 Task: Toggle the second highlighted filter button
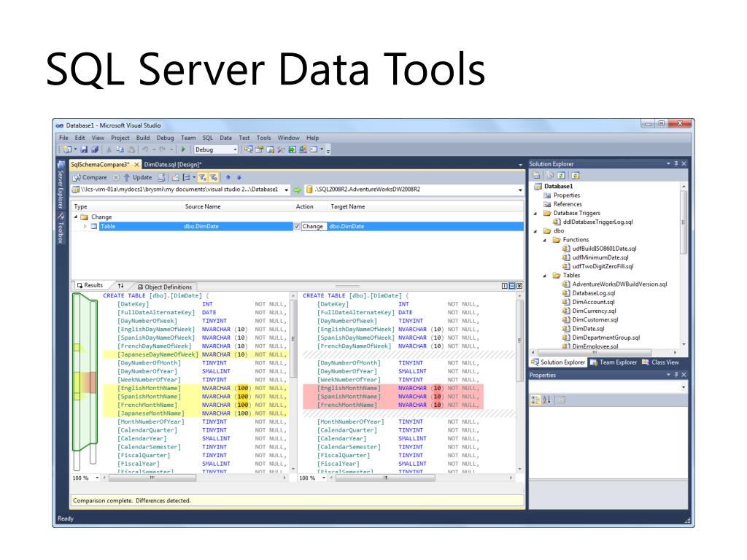pyautogui.click(x=214, y=178)
